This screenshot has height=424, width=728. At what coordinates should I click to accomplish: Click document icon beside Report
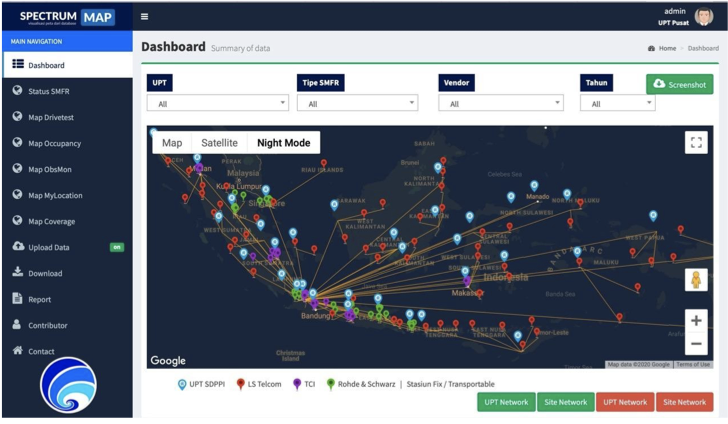click(17, 298)
